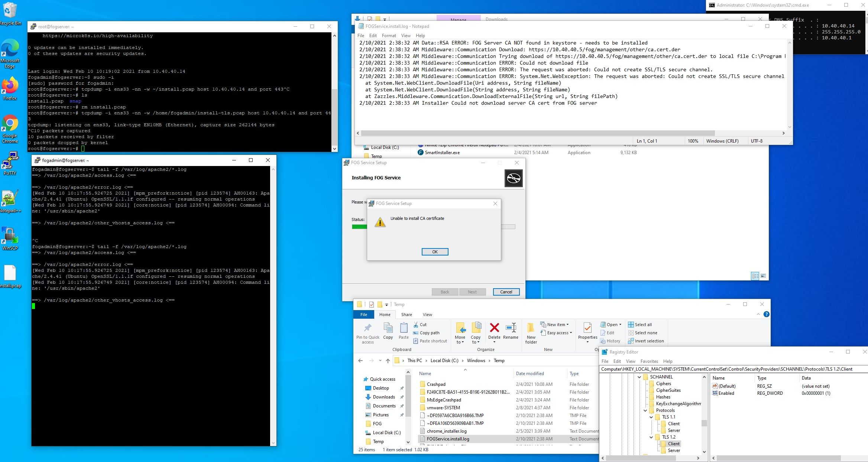Screen dimensions: 868x462
Task: Click OK on CA certificate warning
Action: (435, 252)
